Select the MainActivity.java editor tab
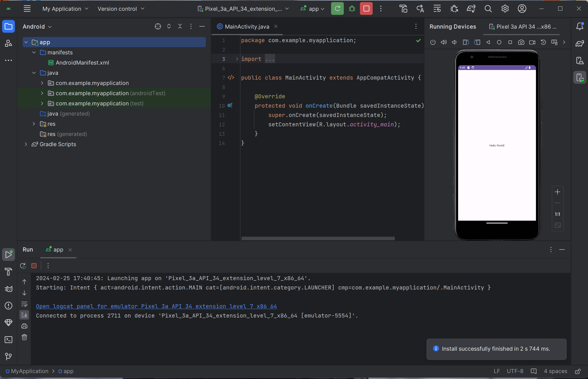This screenshot has height=379, width=588. [x=247, y=27]
